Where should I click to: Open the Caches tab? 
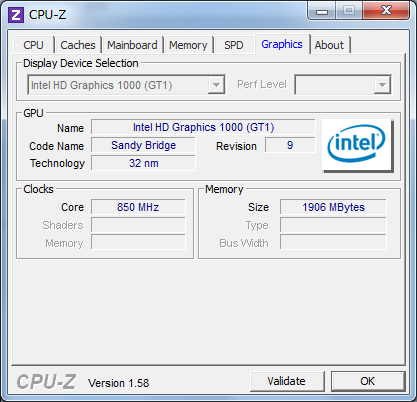click(78, 45)
